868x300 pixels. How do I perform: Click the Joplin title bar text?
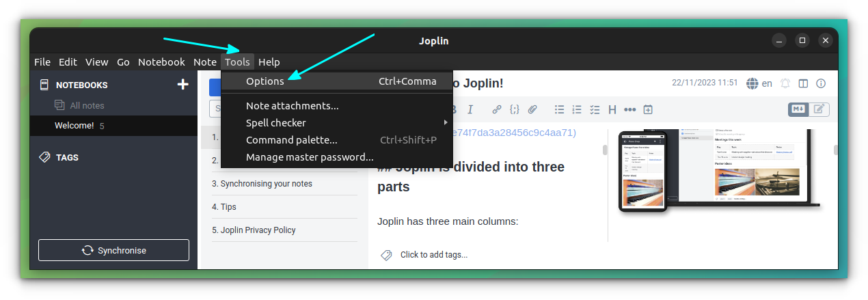click(x=434, y=41)
